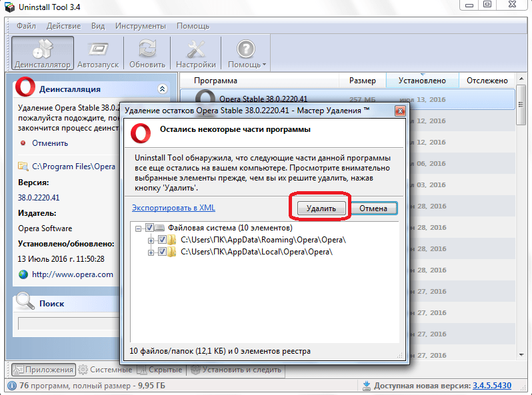Open the Помощь toolbar dropdown arrow
This screenshot has width=532, height=395.
(264, 65)
